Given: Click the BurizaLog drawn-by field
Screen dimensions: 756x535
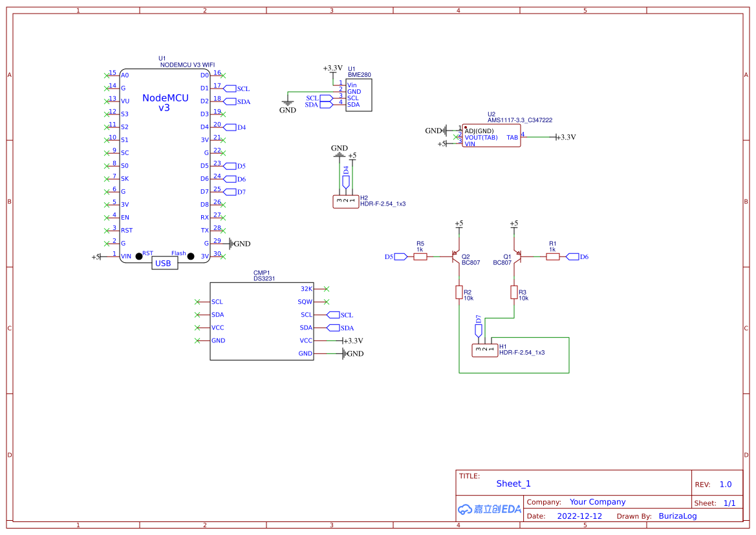Looking at the screenshot, I should pyautogui.click(x=678, y=516).
